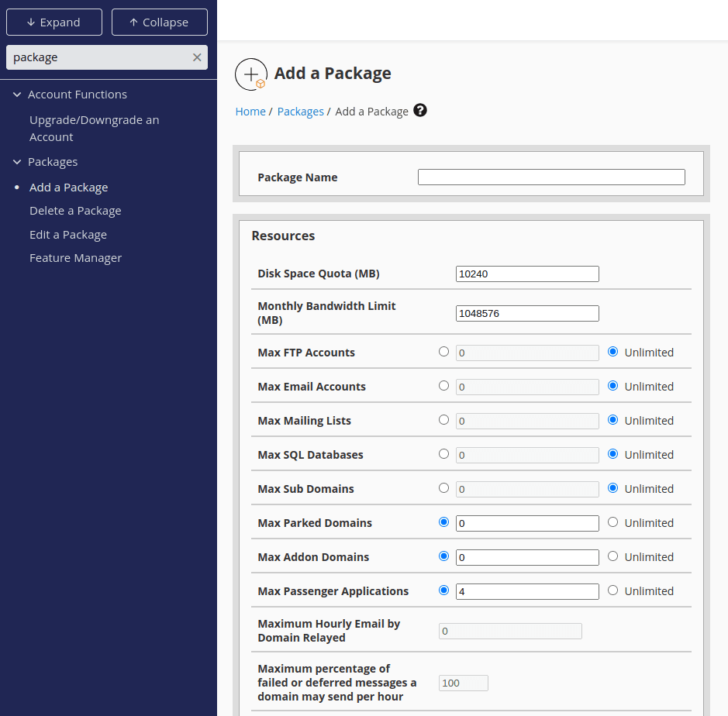This screenshot has height=716, width=728.
Task: Select numeric limit radio for Max Parked Domains
Action: tap(444, 522)
